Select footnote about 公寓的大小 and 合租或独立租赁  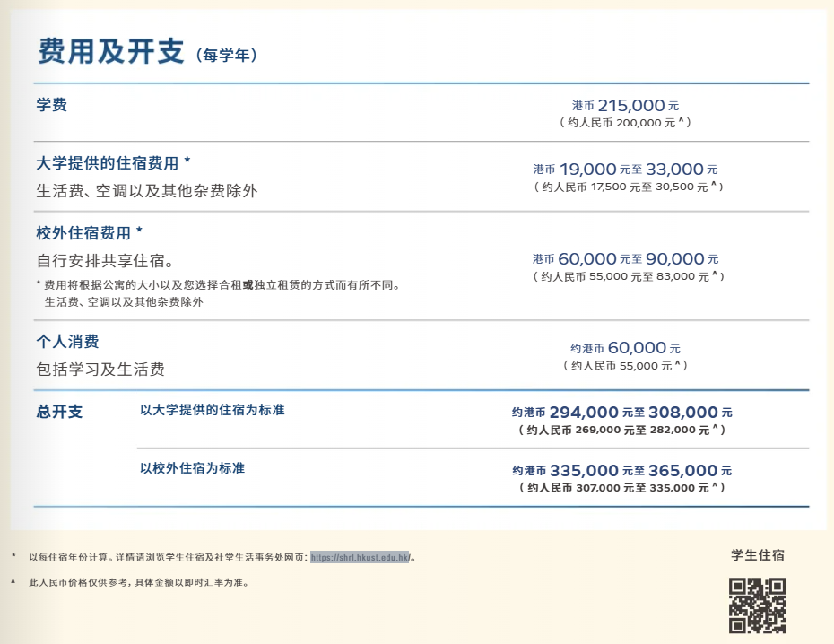(x=219, y=285)
